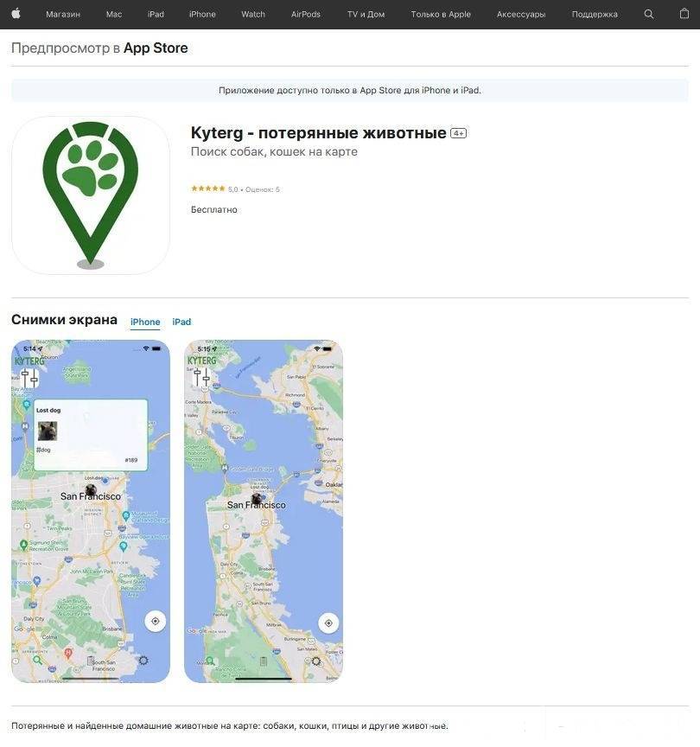This screenshot has width=700, height=747.
Task: Open the Только в Apple link
Action: coord(441,15)
